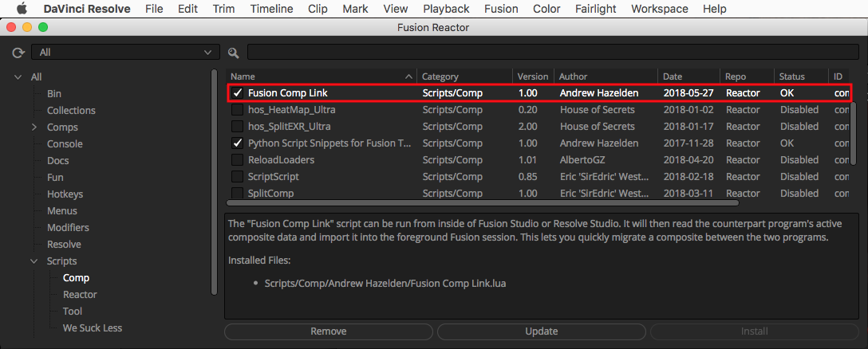Click the Author column header
868x349 pixels.
[x=606, y=76]
